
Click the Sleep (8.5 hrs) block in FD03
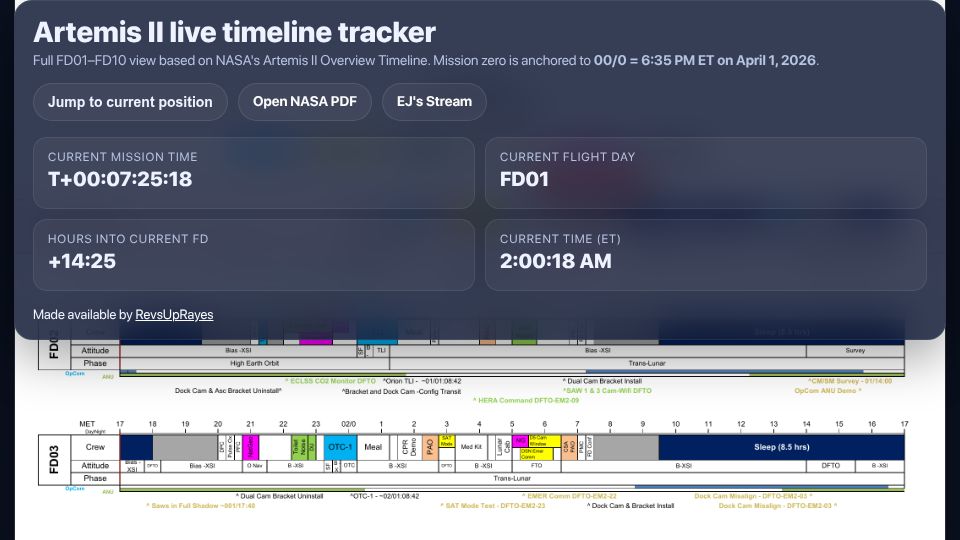(x=781, y=448)
